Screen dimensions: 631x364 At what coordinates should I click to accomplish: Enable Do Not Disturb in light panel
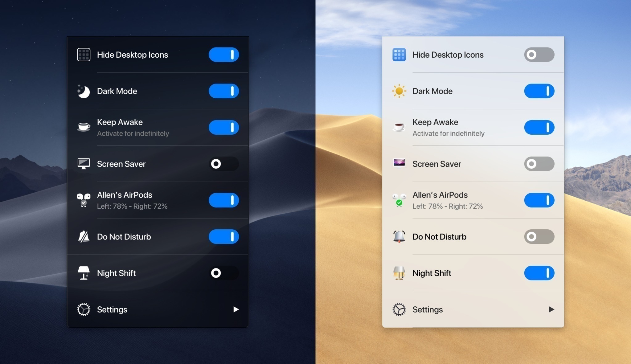(x=539, y=237)
